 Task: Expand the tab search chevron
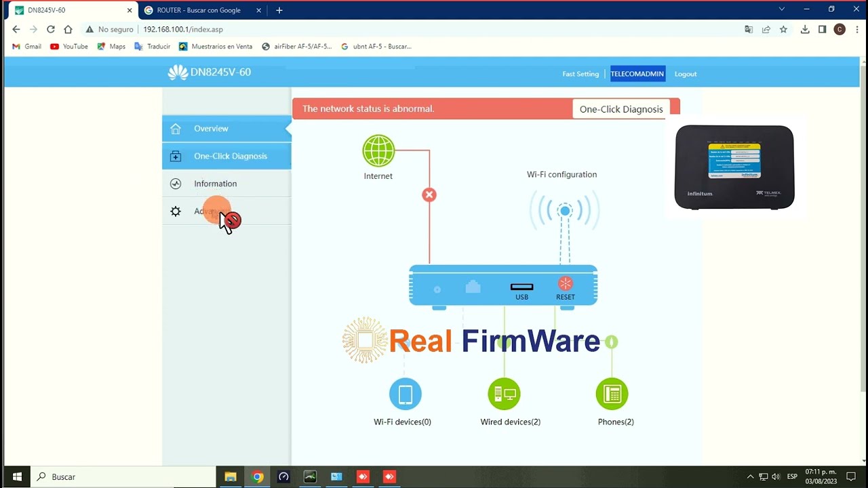coord(781,9)
